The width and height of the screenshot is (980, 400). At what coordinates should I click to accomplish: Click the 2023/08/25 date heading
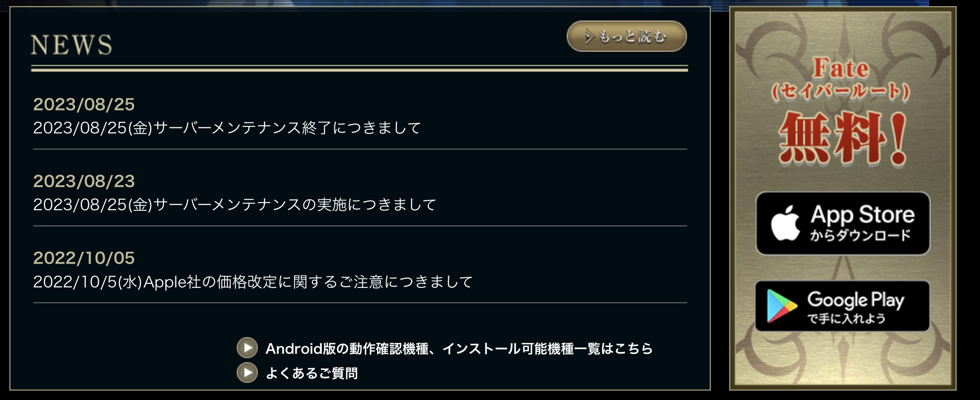pyautogui.click(x=84, y=104)
